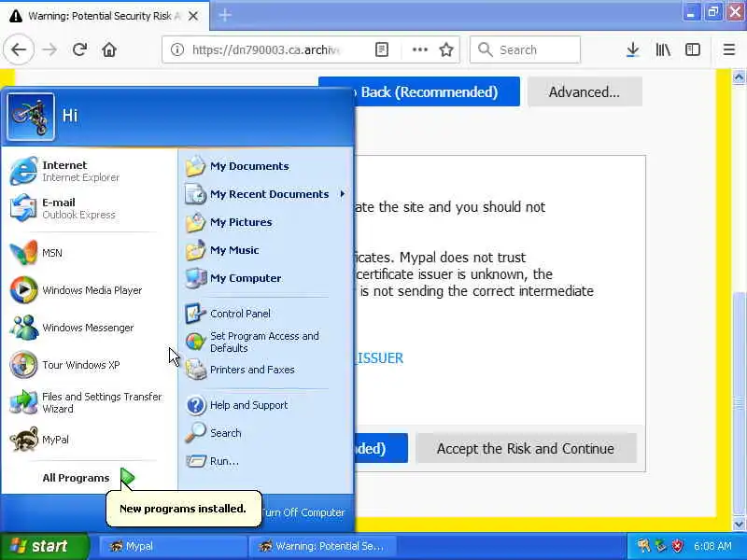Image resolution: width=747 pixels, height=560 pixels.
Task: Launch Tour Windows XP
Action: coord(89,365)
